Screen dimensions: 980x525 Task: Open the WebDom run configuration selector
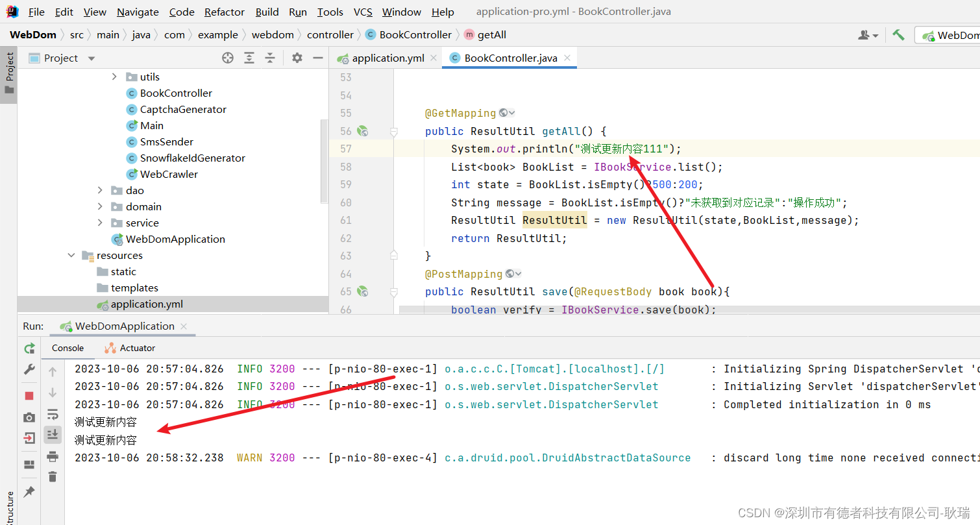pyautogui.click(x=949, y=35)
